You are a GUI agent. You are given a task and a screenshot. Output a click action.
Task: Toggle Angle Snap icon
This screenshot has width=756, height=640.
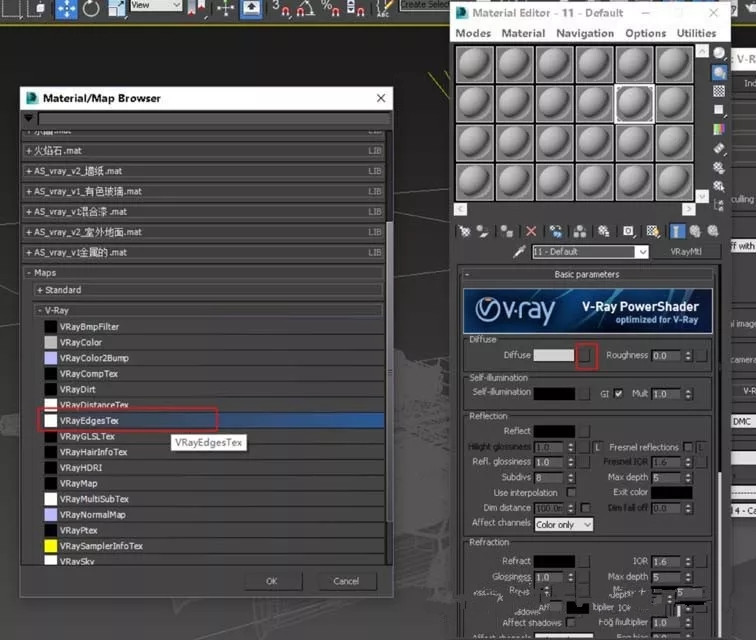click(305, 8)
